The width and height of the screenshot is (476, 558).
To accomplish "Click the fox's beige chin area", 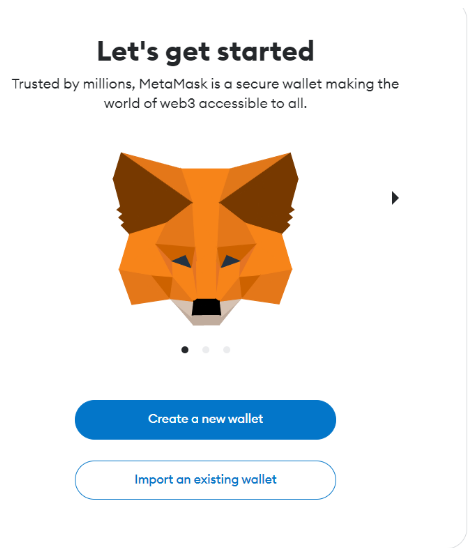I will click(x=206, y=319).
